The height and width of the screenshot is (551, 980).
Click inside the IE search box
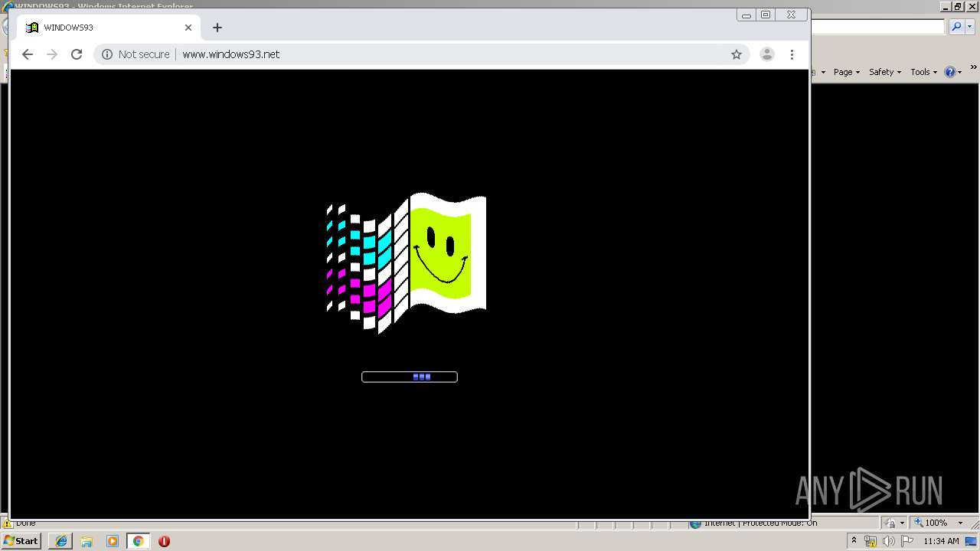[877, 27]
